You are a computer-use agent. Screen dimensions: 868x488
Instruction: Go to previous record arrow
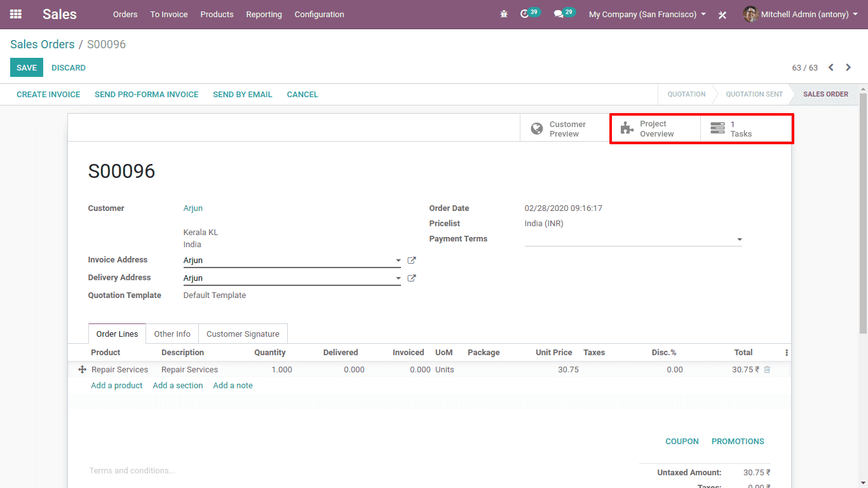831,67
